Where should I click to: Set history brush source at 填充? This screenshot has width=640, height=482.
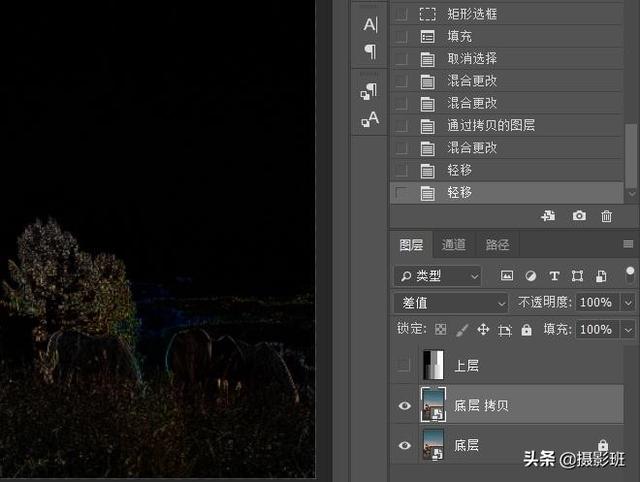point(402,37)
